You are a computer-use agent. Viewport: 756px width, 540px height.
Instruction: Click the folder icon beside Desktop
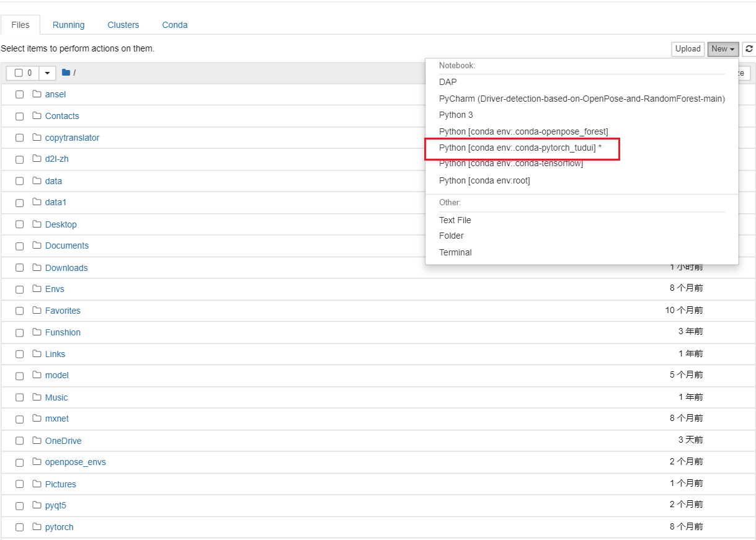click(37, 224)
